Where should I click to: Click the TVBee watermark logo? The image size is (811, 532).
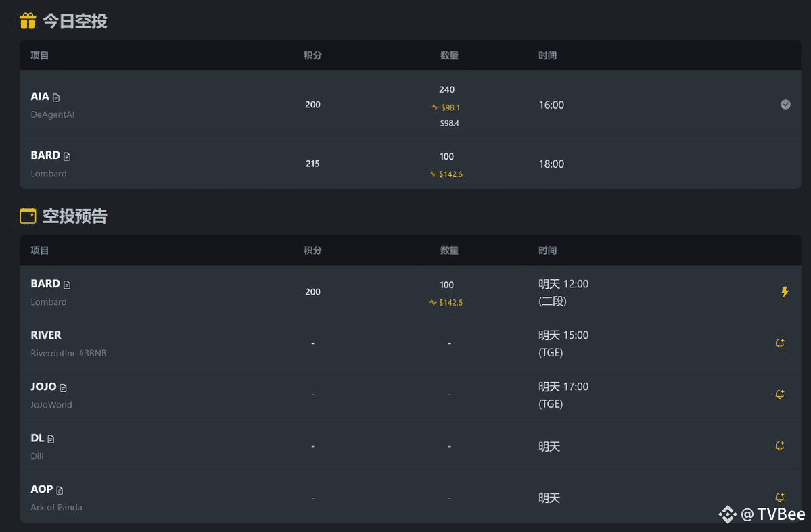click(x=762, y=514)
